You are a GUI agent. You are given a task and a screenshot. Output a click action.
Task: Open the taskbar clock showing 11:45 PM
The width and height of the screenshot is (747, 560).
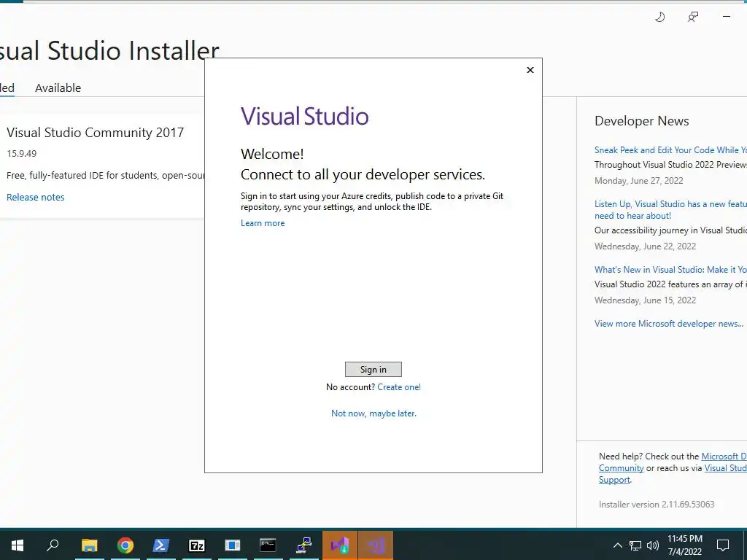684,545
